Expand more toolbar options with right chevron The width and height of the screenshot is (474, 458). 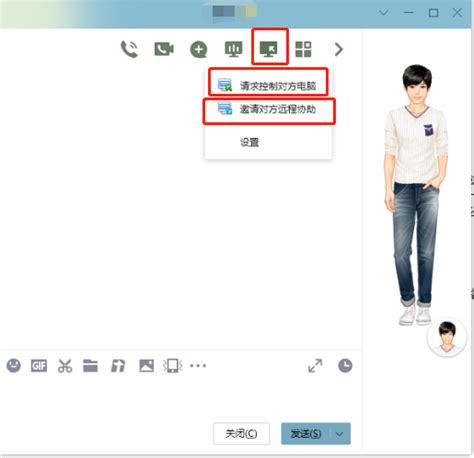click(x=339, y=49)
